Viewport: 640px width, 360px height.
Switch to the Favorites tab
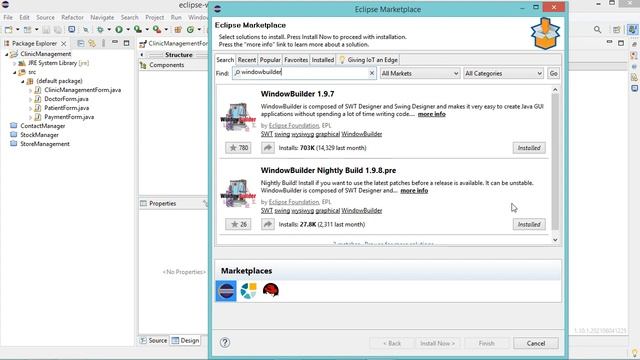click(296, 60)
